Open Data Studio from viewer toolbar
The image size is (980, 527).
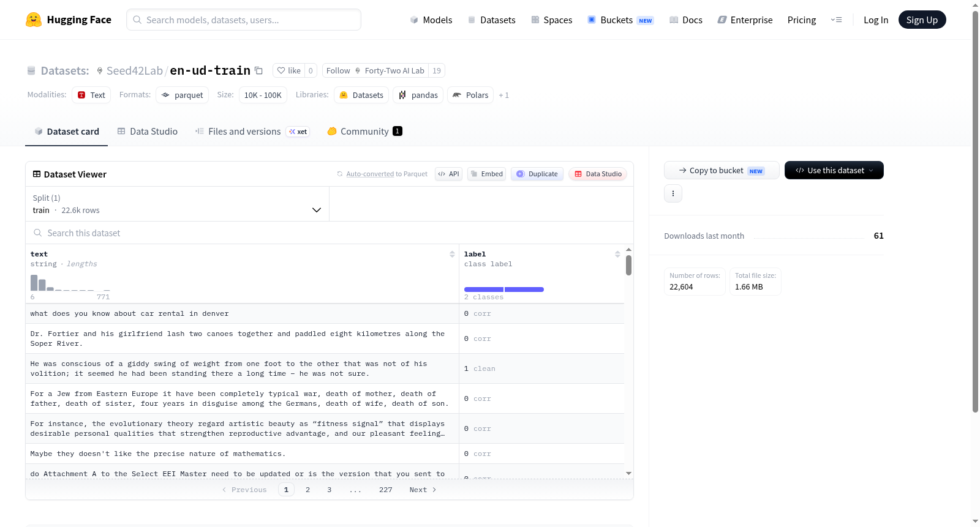(x=598, y=174)
